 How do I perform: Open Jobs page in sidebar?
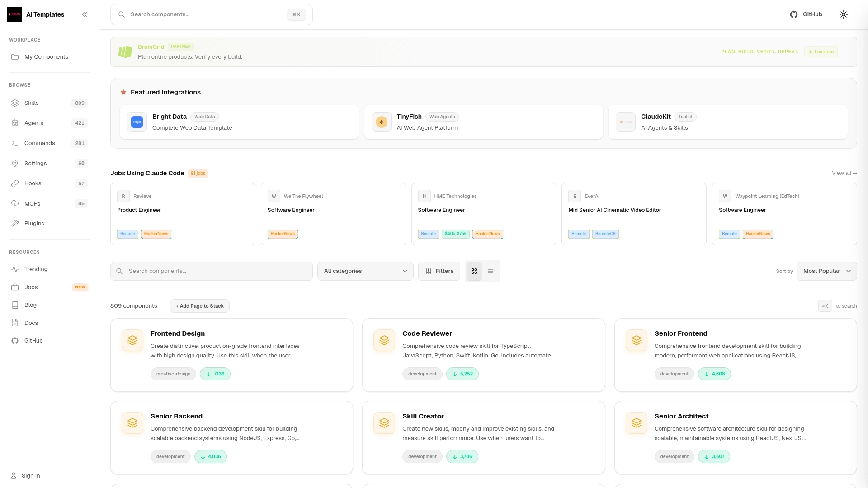(49, 287)
